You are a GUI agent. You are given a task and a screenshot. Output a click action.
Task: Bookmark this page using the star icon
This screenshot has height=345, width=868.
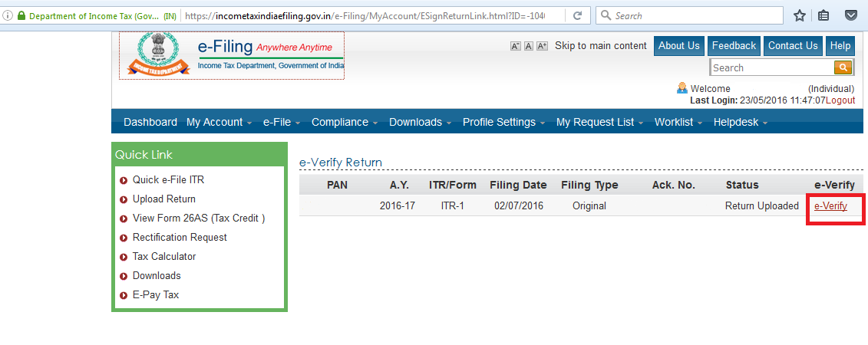tap(799, 15)
